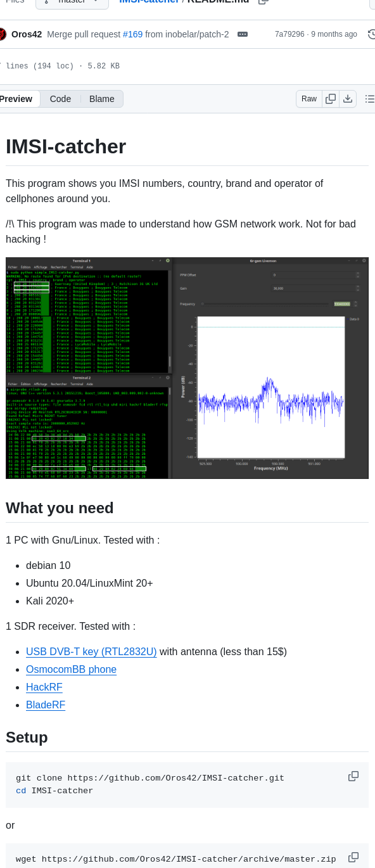Image resolution: width=375 pixels, height=868 pixels.
Task: Click the 'Setup' heading
Action: click(27, 737)
